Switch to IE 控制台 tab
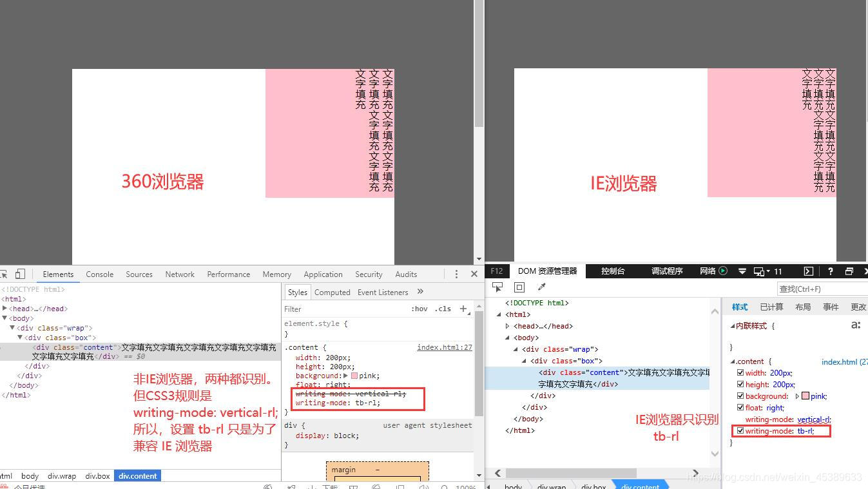868x489 pixels. (x=613, y=271)
